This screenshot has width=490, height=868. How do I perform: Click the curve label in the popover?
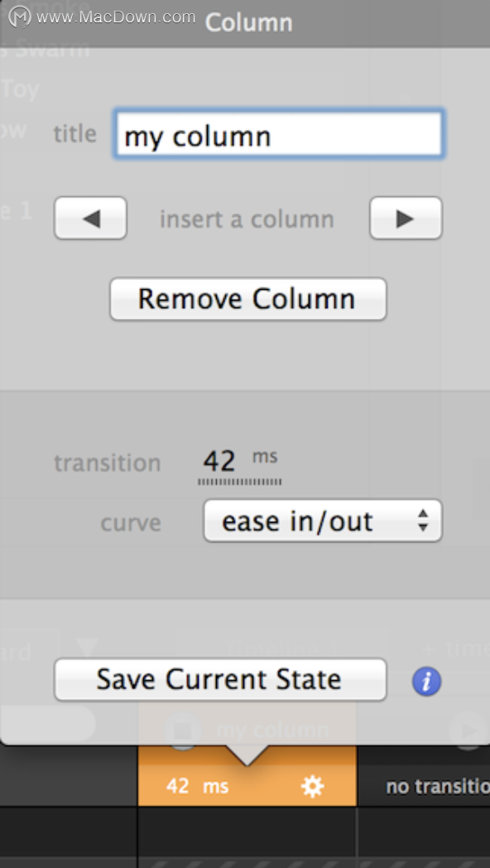pos(131,523)
